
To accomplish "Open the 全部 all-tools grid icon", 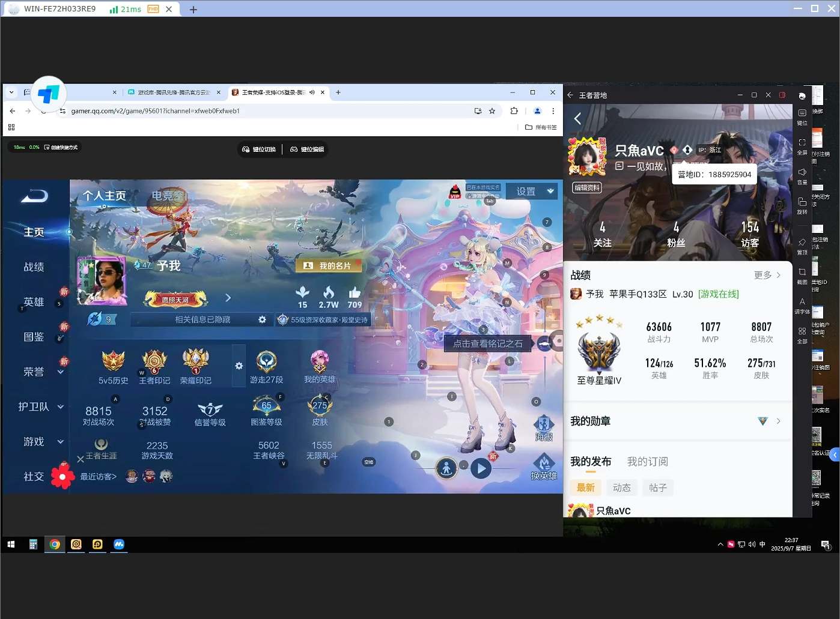I will 802,335.
